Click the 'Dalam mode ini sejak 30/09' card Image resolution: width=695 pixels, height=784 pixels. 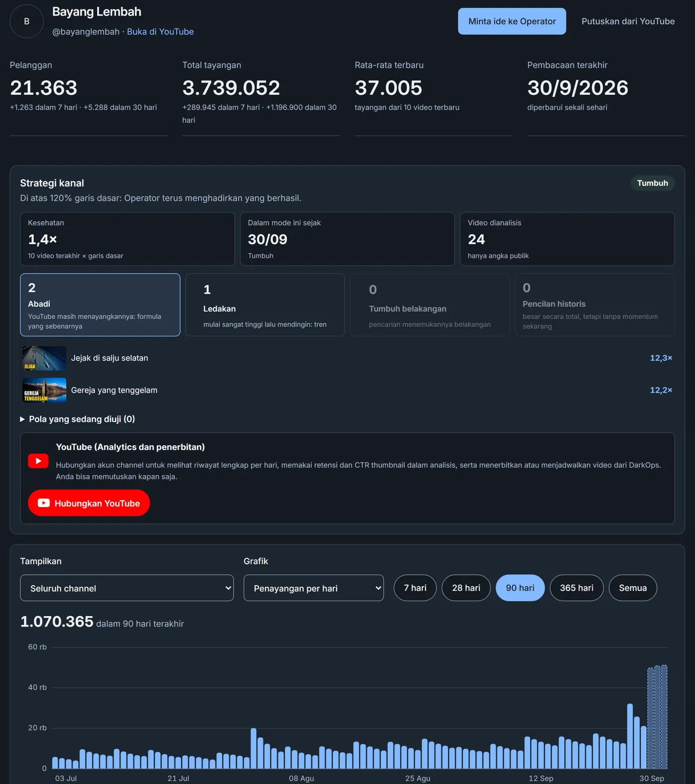(x=347, y=239)
